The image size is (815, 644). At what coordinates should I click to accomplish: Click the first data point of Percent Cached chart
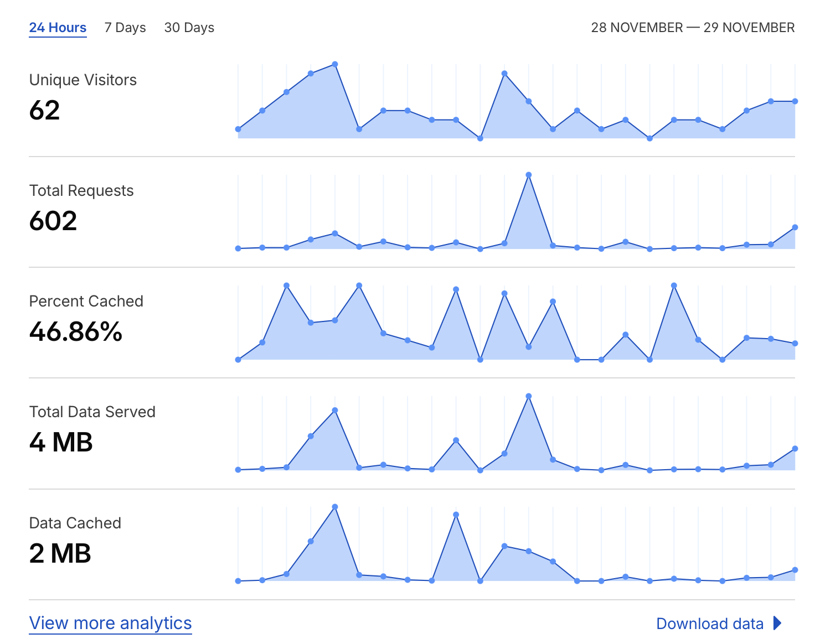(238, 360)
